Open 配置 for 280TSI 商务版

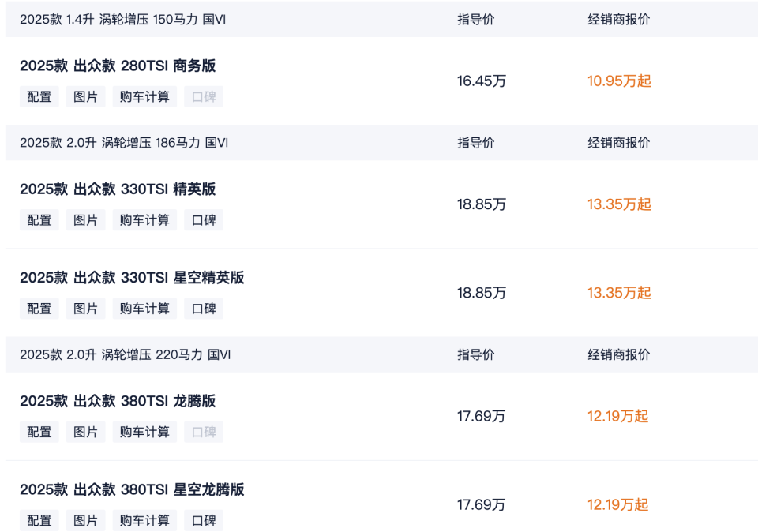(39, 96)
